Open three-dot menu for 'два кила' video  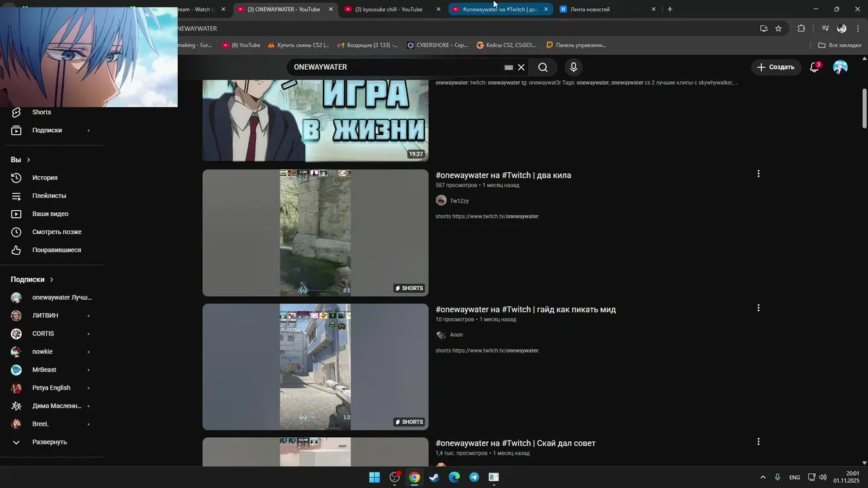[x=758, y=174]
